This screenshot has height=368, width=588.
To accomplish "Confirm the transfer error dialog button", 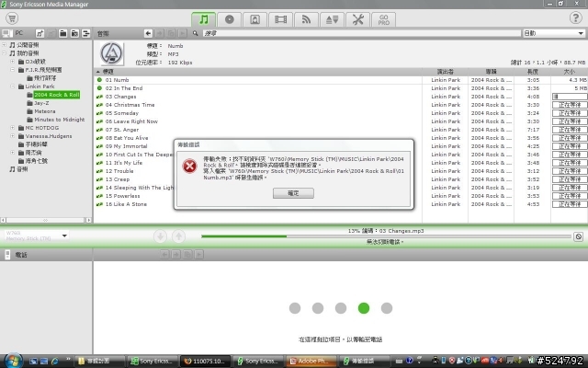I will (x=293, y=193).
